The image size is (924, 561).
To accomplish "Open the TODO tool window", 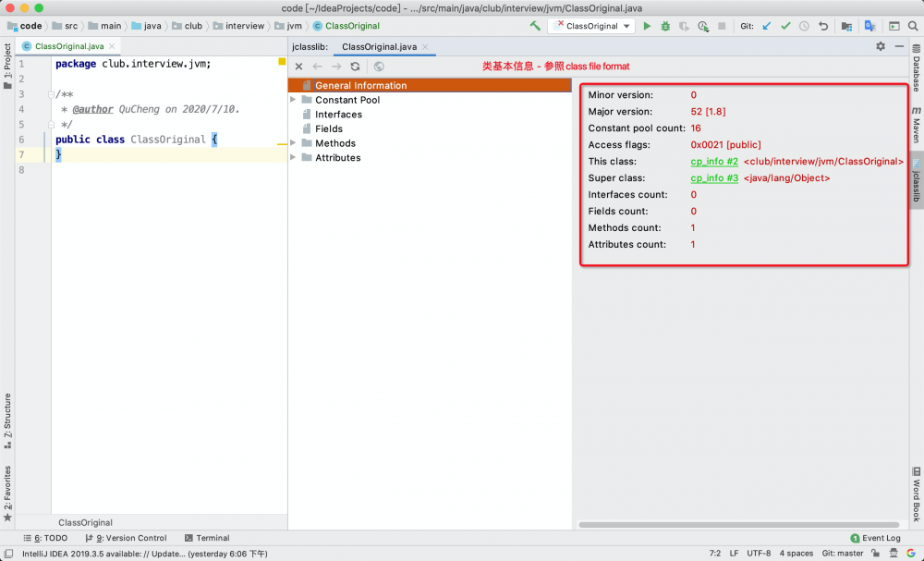I will pos(45,538).
